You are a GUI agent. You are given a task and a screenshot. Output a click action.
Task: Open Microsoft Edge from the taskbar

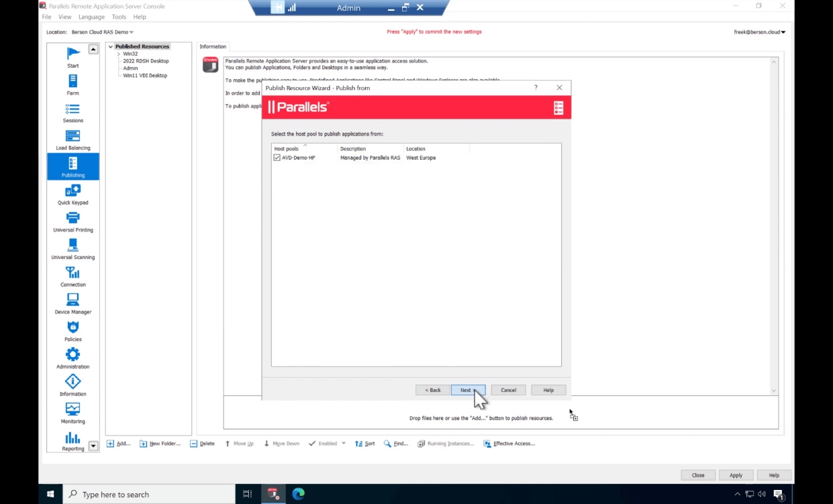[297, 493]
